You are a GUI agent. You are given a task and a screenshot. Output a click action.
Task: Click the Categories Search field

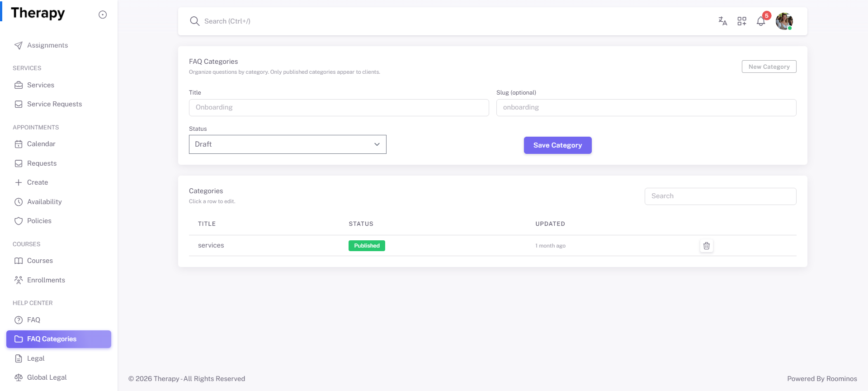pos(721,196)
